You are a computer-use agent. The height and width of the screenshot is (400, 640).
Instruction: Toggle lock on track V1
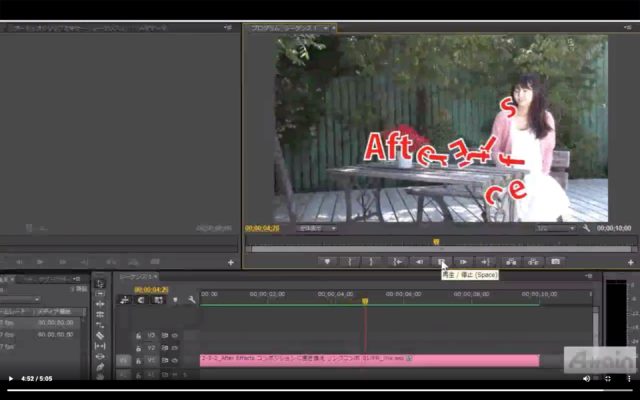tap(139, 360)
